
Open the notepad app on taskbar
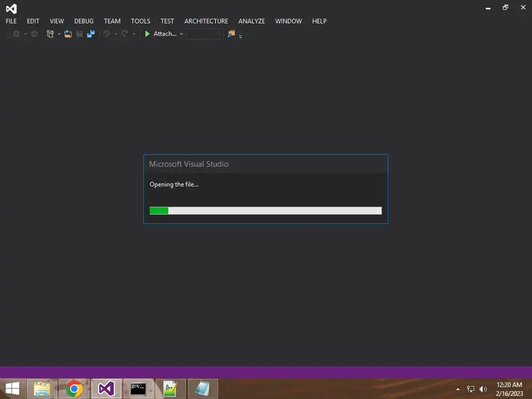tap(203, 389)
